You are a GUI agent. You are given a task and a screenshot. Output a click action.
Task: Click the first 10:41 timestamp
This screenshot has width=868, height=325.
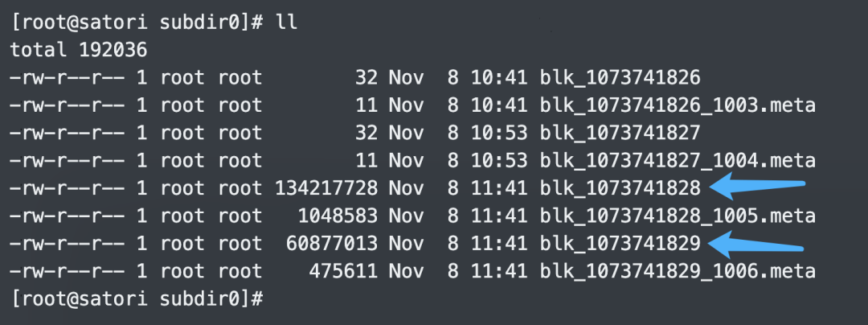499,77
